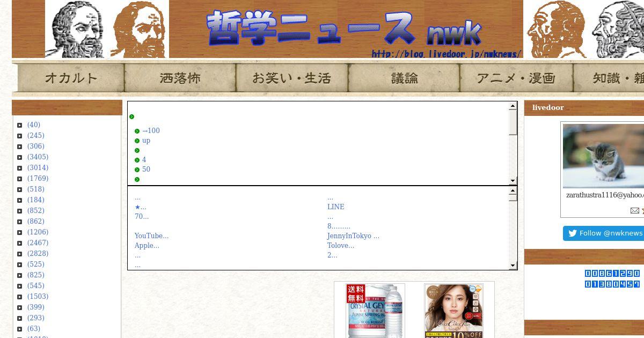Click arrow bullet icon beside (40)
The image size is (644, 338).
point(20,126)
